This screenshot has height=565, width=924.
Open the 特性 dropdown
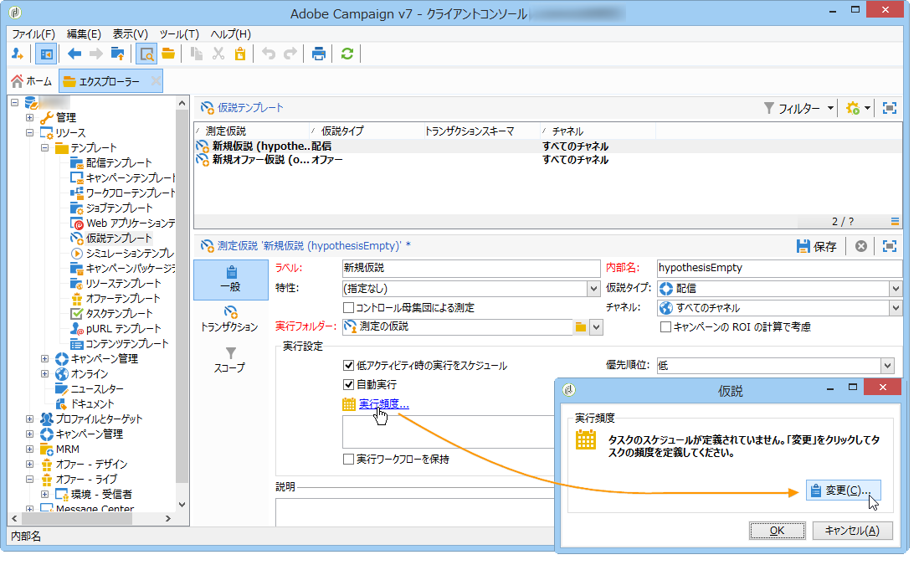(x=593, y=289)
